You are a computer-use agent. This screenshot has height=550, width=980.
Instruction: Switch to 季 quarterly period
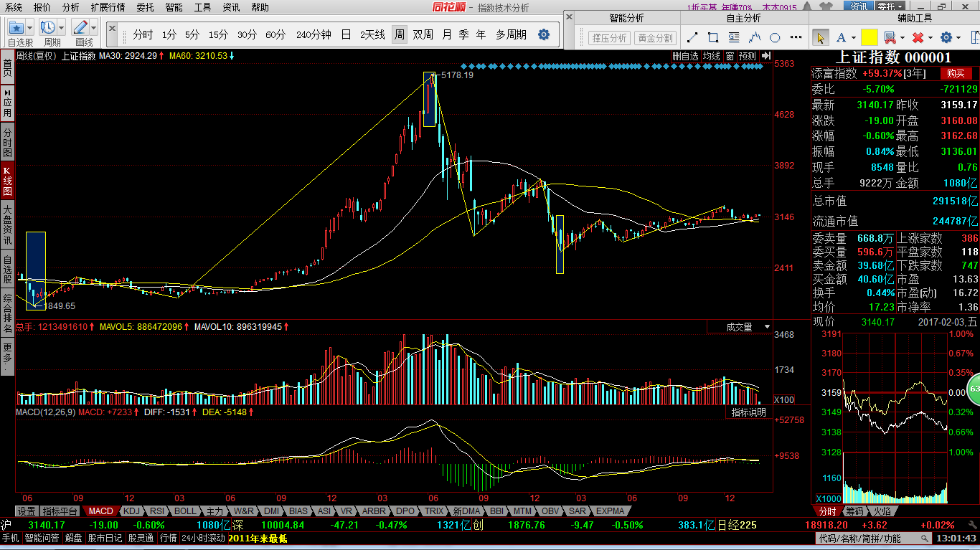pyautogui.click(x=463, y=34)
